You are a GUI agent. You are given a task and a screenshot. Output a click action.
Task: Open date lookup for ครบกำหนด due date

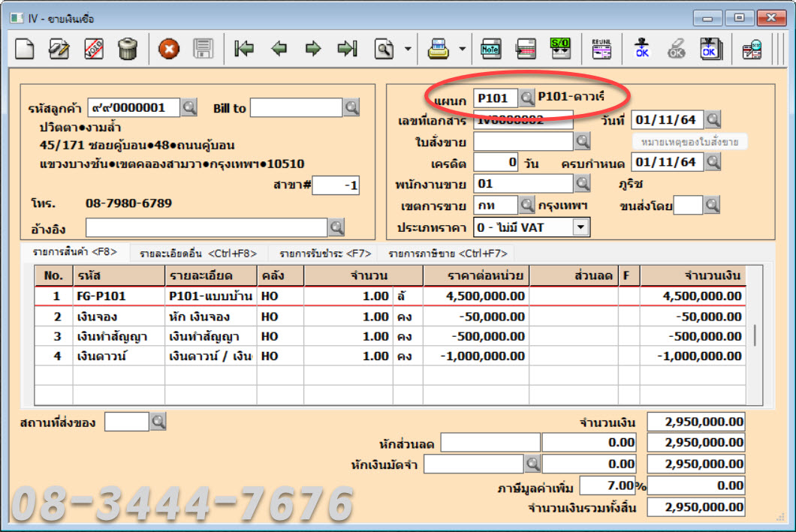click(x=713, y=162)
